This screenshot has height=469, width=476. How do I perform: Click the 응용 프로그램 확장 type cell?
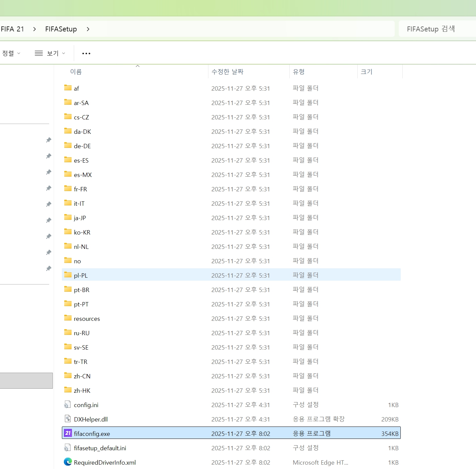click(x=318, y=419)
